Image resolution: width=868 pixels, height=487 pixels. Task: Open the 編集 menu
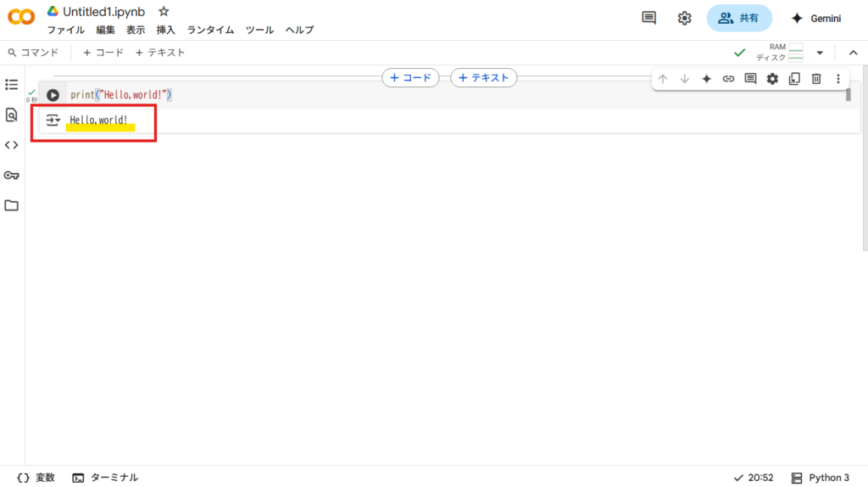pyautogui.click(x=105, y=30)
